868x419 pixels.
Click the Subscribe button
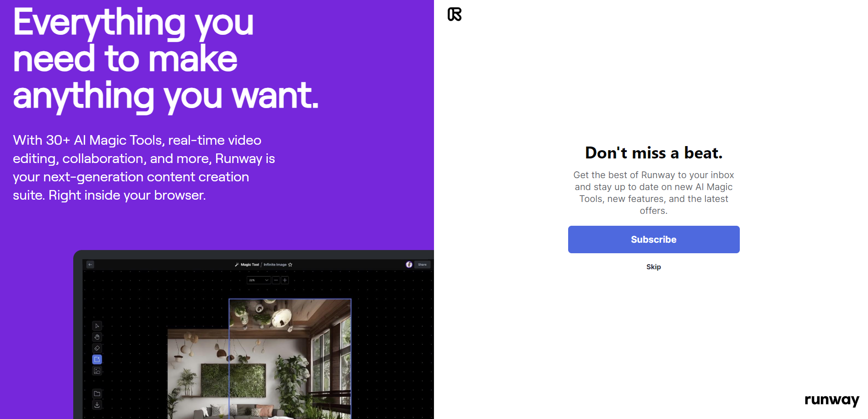654,239
